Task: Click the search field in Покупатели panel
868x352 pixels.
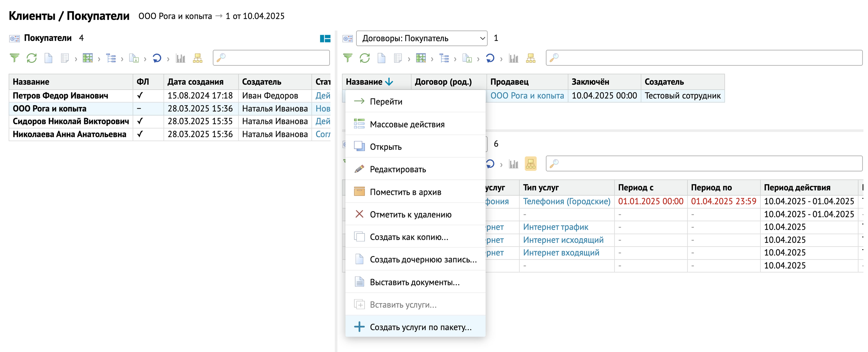Action: click(x=271, y=58)
